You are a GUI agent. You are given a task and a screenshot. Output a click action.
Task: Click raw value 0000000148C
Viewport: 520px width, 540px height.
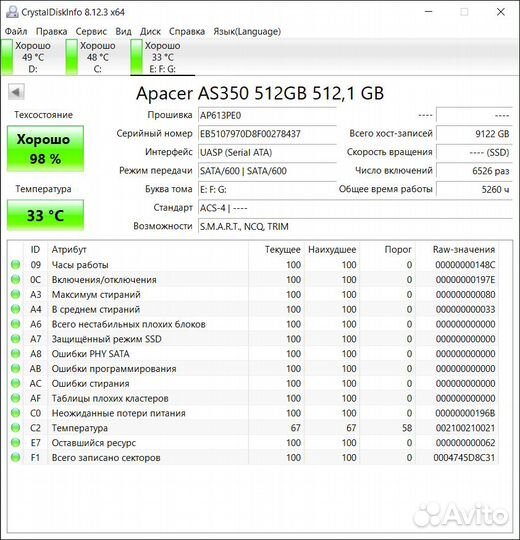pyautogui.click(x=465, y=265)
